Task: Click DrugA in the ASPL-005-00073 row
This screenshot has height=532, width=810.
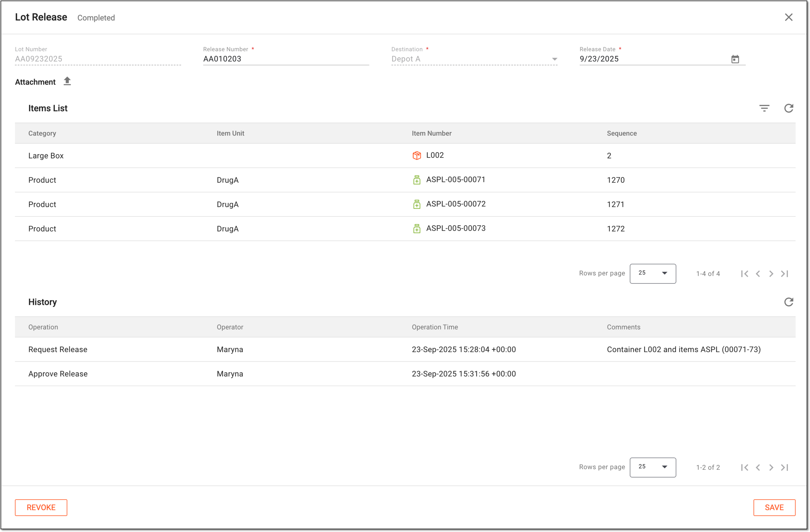Action: tap(228, 229)
